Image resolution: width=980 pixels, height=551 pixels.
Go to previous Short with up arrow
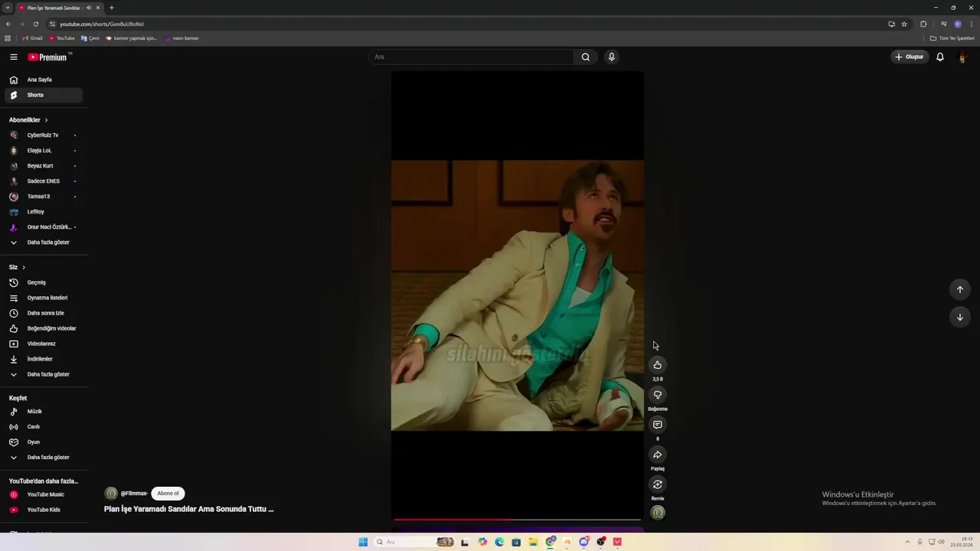tap(960, 289)
